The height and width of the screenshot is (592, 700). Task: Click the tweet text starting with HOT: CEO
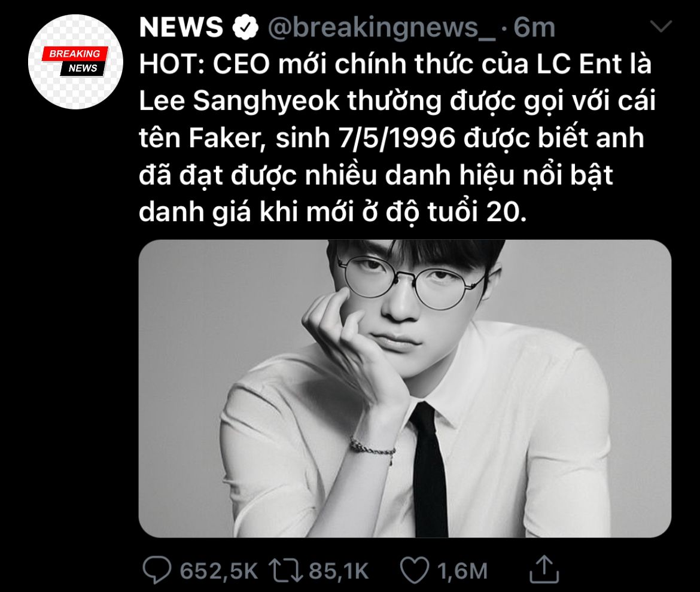[x=397, y=138]
